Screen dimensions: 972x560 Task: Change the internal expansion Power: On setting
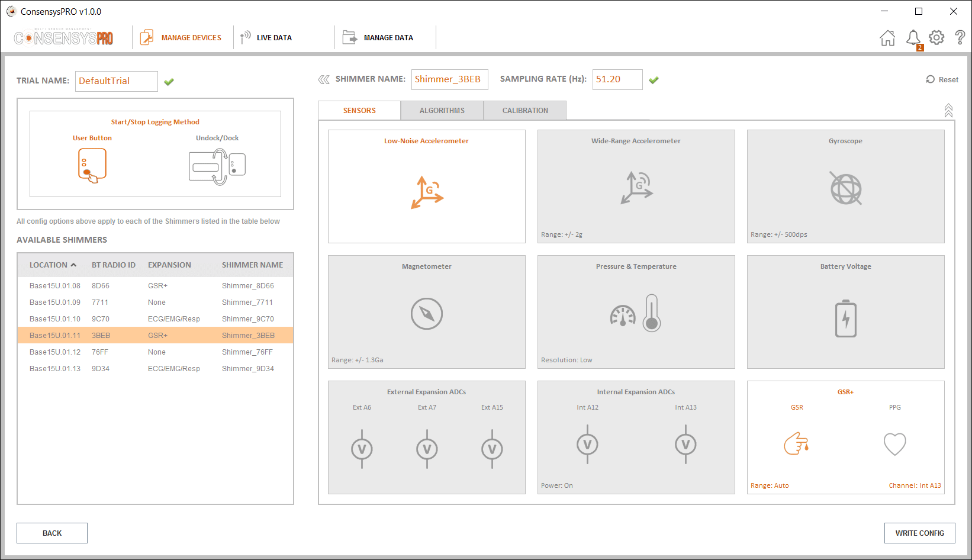pyautogui.click(x=557, y=486)
